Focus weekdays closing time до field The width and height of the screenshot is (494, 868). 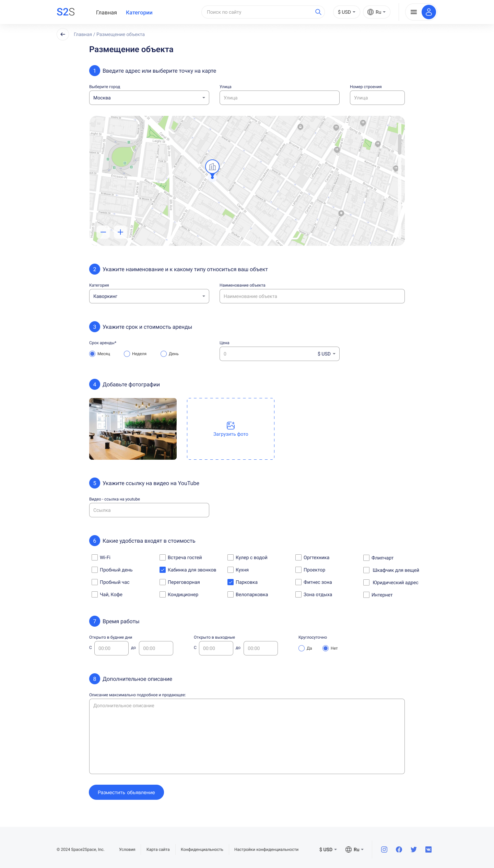point(156,648)
